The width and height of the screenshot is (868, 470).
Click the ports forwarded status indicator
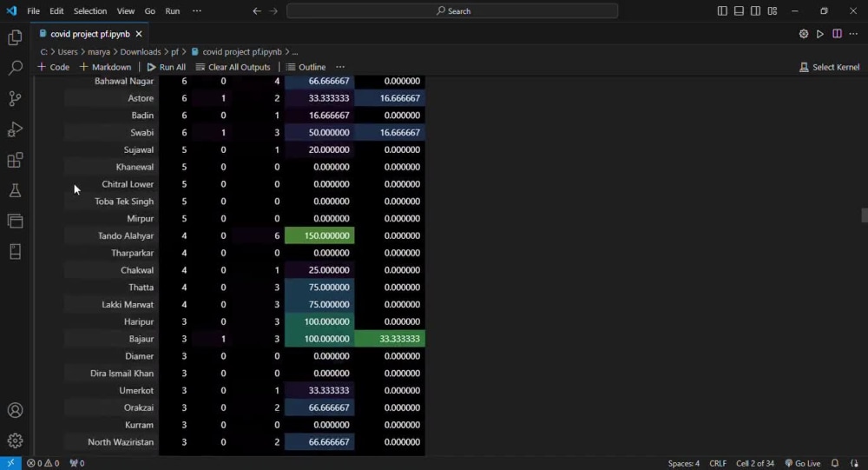tap(77, 463)
